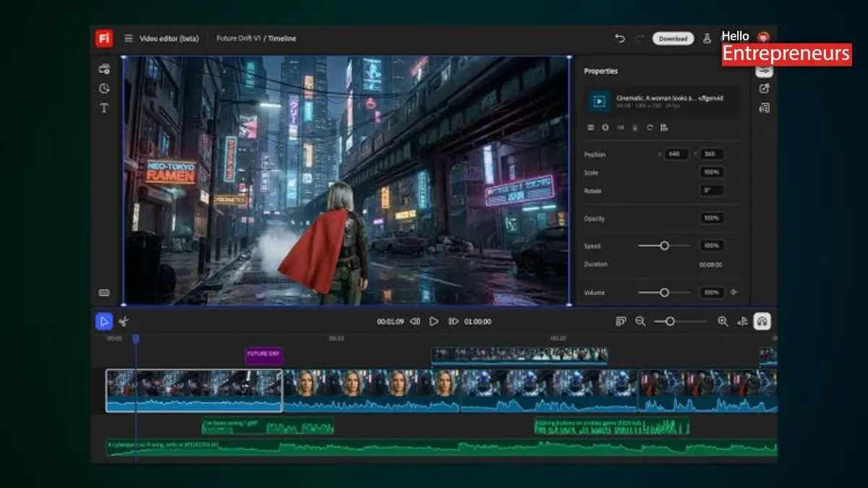Click the redo arrow icon
Screen dimensions: 868x488
point(639,38)
